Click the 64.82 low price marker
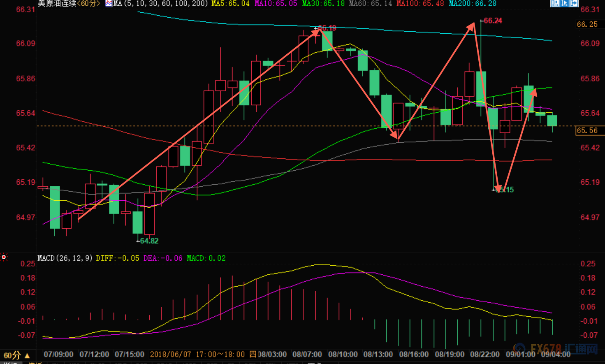The width and height of the screenshot is (605, 364). (148, 241)
